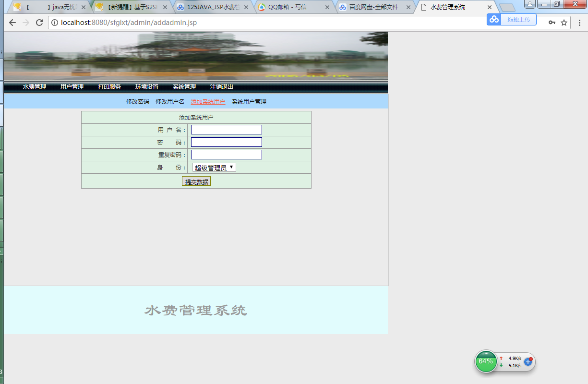This screenshot has height=384, width=588.
Task: Click the campus banner image
Action: point(196,56)
